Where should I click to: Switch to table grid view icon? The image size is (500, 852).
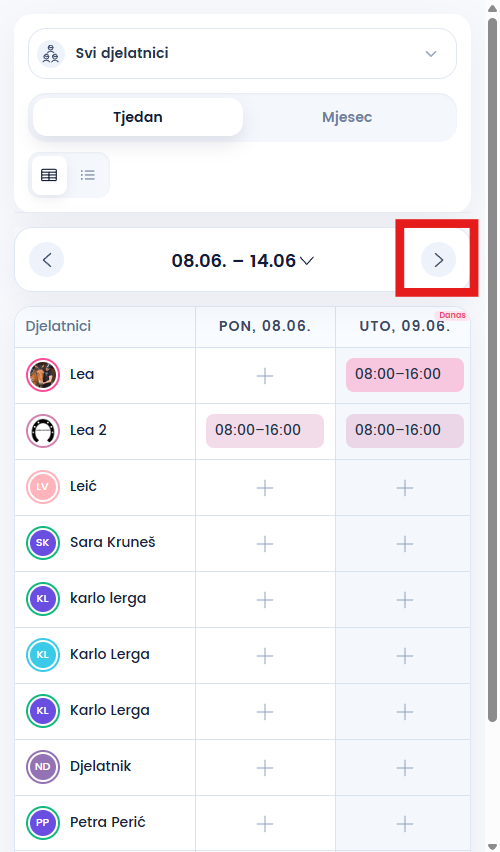49,175
